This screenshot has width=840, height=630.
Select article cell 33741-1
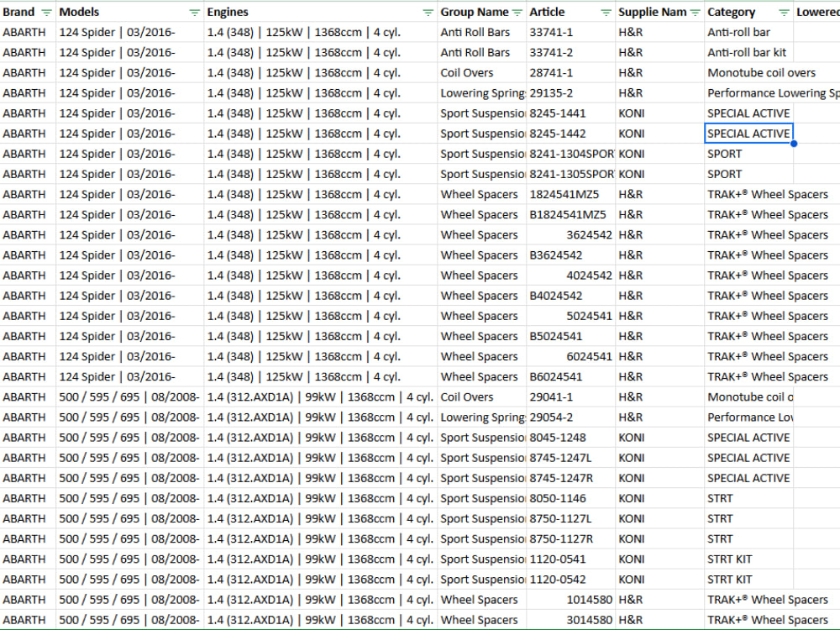[x=570, y=32]
